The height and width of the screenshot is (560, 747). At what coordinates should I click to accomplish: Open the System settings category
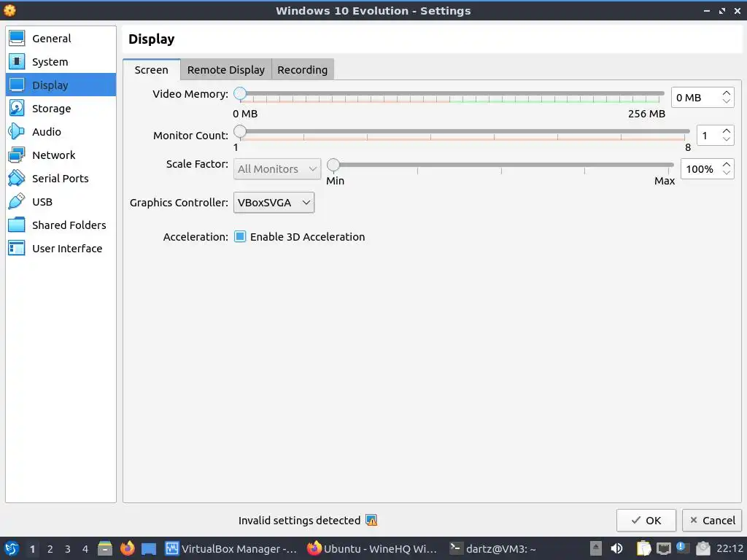pos(61,61)
